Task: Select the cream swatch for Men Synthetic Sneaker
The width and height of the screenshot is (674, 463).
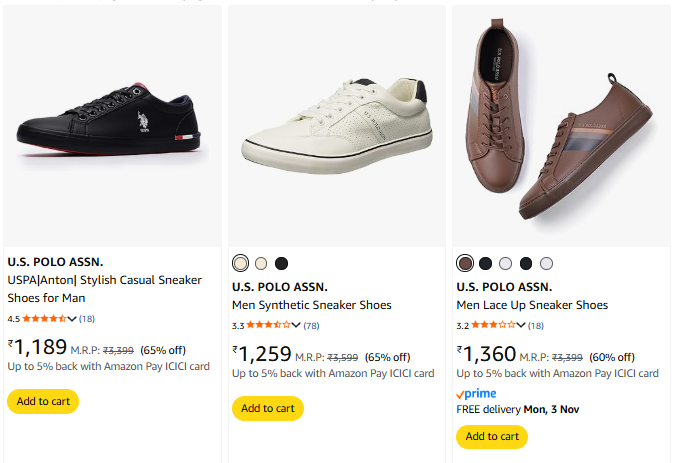Action: [261, 263]
